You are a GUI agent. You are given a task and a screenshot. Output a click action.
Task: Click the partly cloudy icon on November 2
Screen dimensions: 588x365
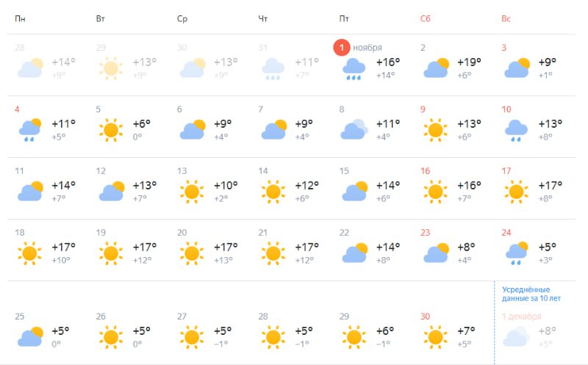(436, 68)
